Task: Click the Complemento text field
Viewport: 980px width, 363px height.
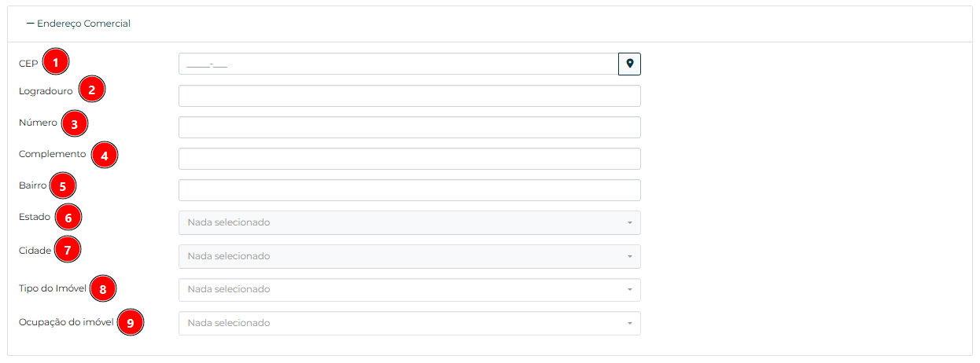Action: tap(409, 159)
